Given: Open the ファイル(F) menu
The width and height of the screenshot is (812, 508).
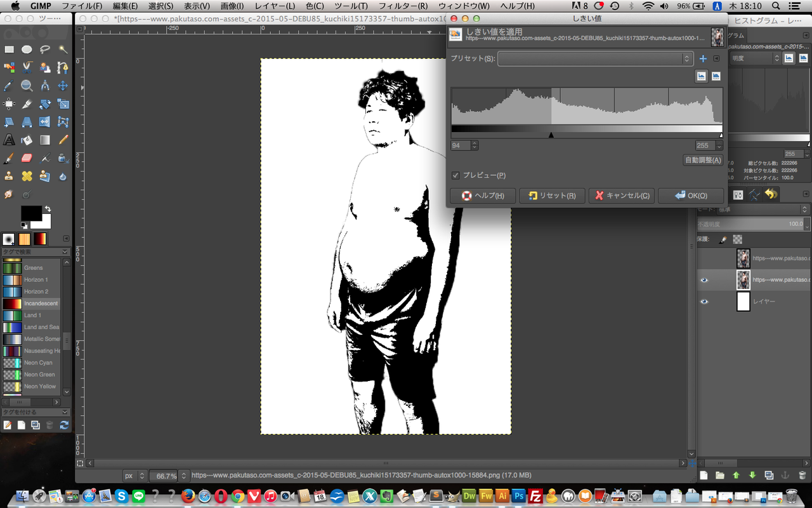Looking at the screenshot, I should [82, 6].
